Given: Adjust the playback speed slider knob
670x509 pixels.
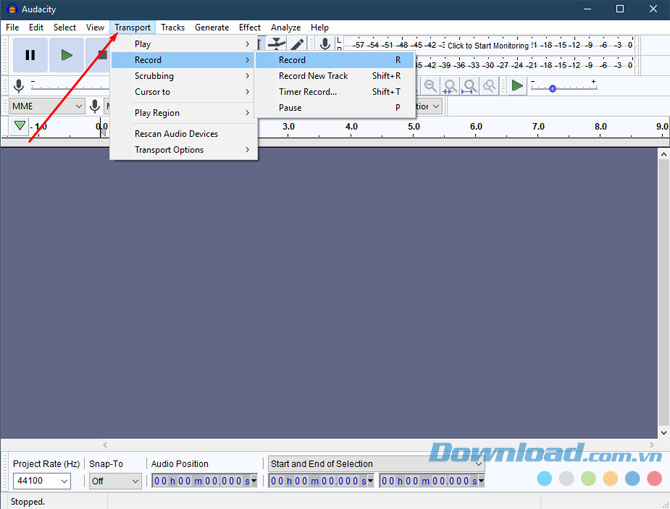Looking at the screenshot, I should pos(552,88).
